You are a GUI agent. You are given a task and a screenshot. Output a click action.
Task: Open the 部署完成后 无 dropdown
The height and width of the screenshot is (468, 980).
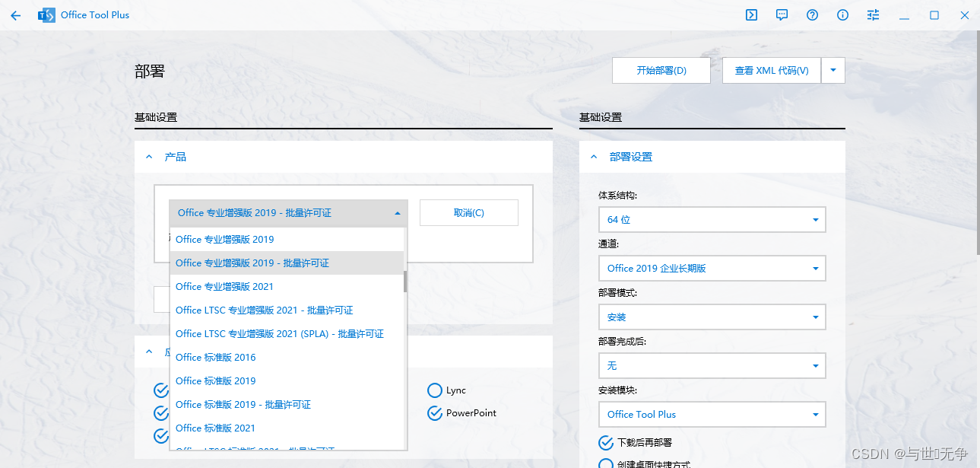click(x=712, y=365)
